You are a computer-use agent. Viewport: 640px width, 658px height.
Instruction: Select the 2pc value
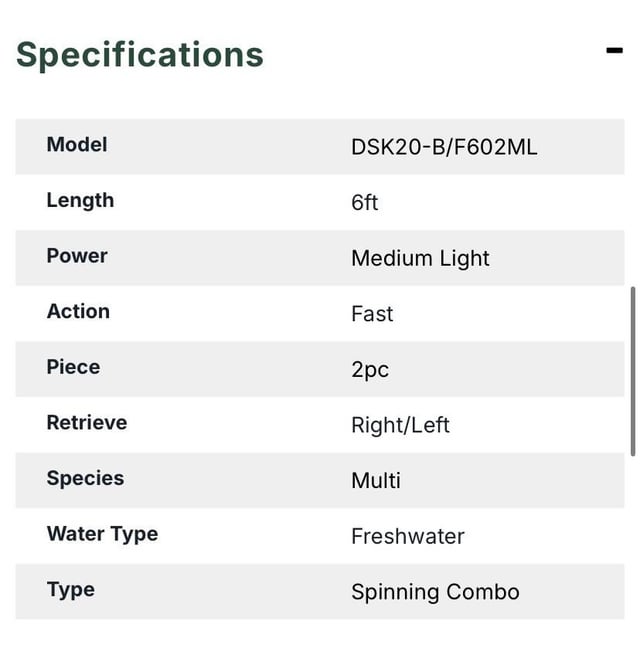pyautogui.click(x=370, y=369)
